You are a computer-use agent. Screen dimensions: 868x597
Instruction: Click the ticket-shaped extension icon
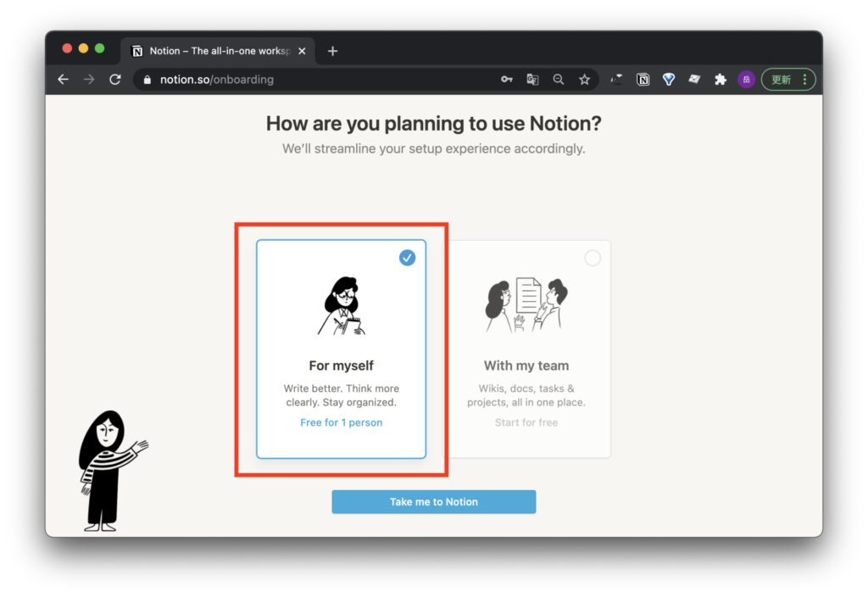694,80
